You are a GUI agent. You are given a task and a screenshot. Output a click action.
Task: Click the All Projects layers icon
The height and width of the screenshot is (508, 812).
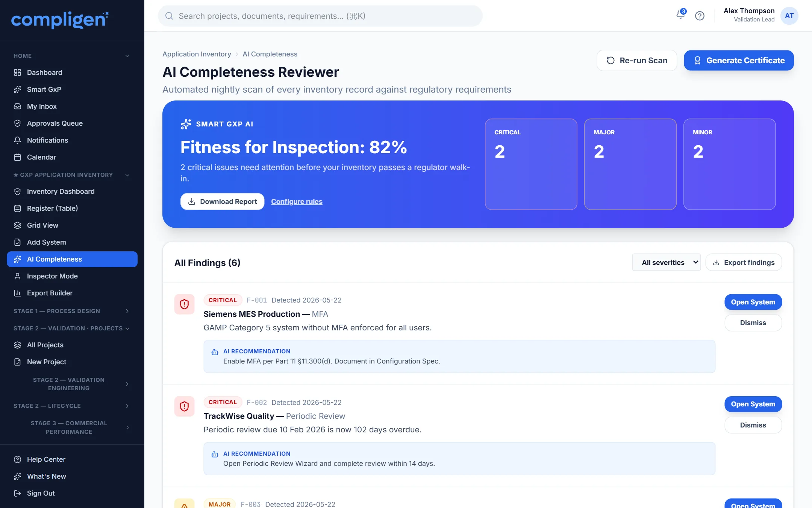pos(17,345)
